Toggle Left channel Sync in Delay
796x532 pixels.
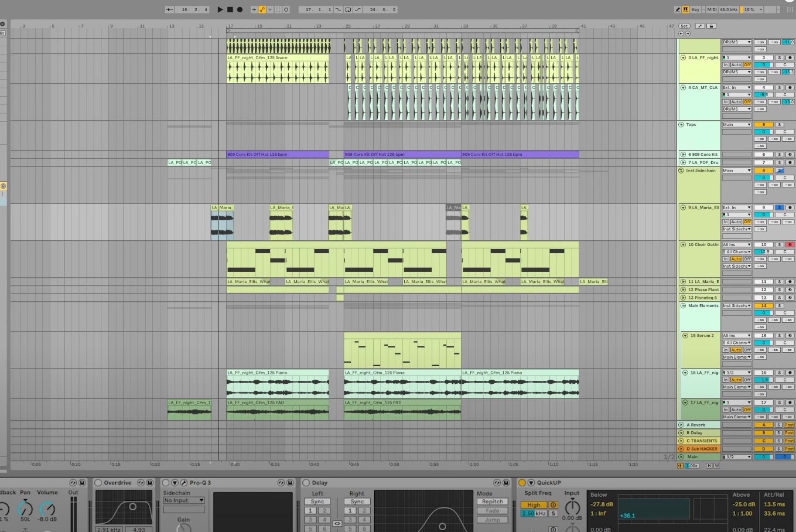click(317, 502)
